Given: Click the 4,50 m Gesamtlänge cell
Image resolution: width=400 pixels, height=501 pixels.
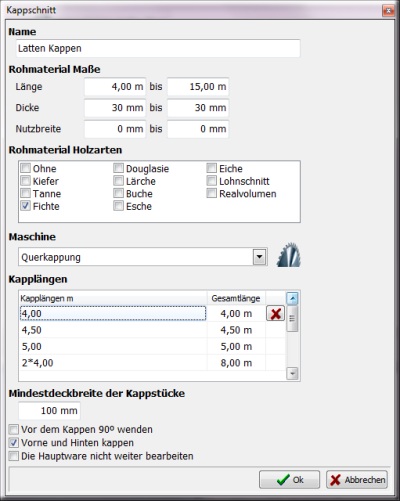Looking at the screenshot, I should [236, 330].
